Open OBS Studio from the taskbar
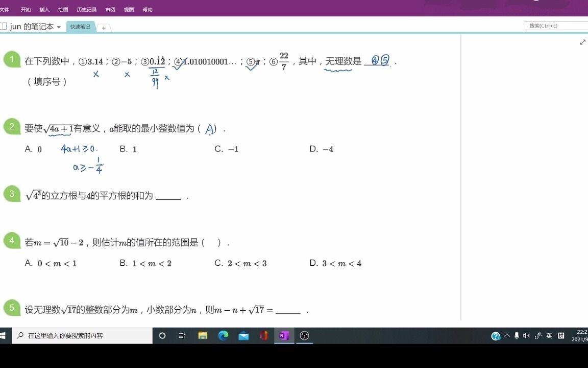588x368 pixels. tap(305, 336)
